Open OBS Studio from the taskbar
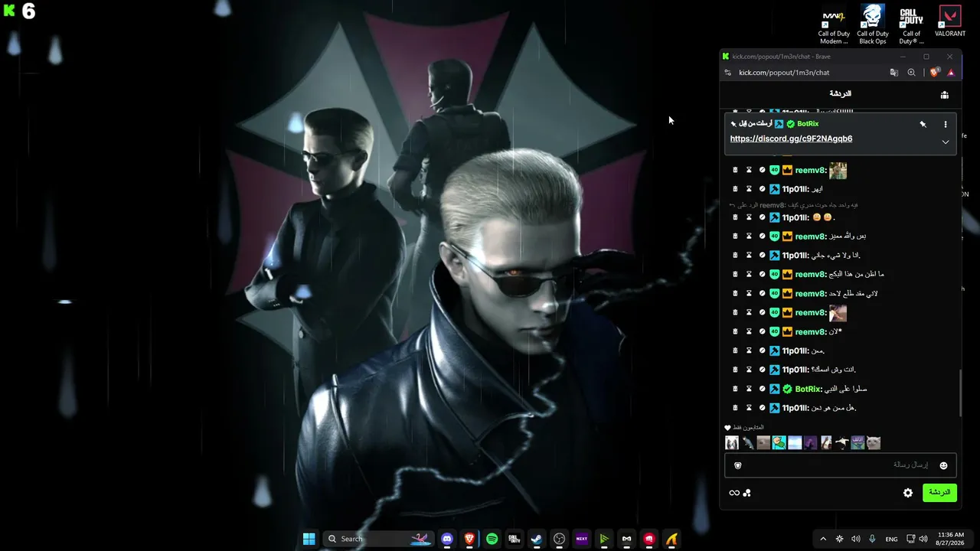 (x=559, y=539)
